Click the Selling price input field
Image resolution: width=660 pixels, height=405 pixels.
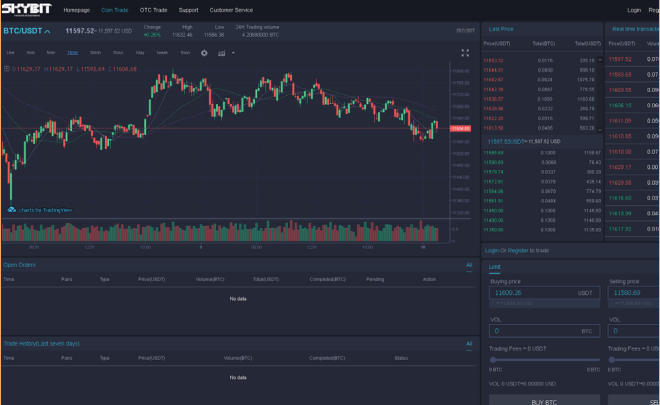click(633, 293)
